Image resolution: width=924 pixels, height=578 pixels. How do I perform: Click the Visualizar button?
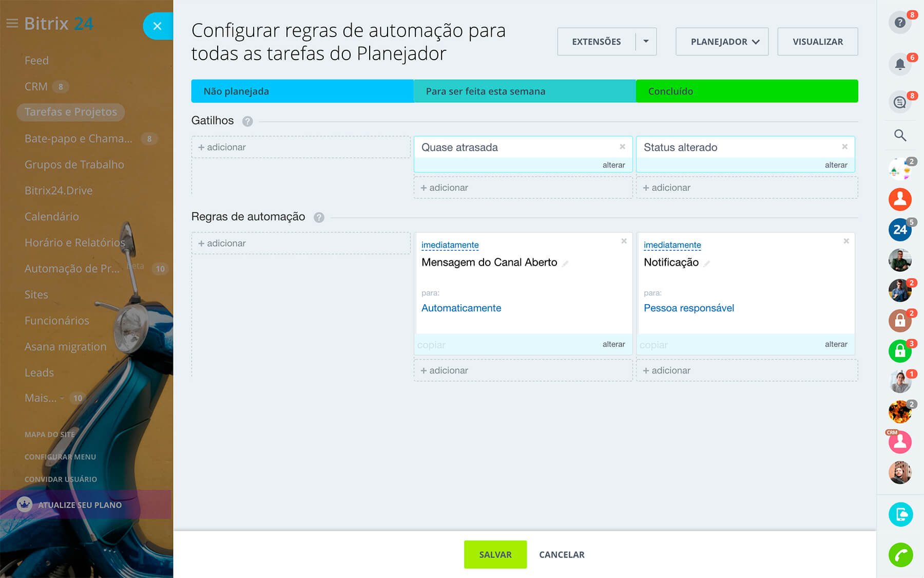coord(817,42)
